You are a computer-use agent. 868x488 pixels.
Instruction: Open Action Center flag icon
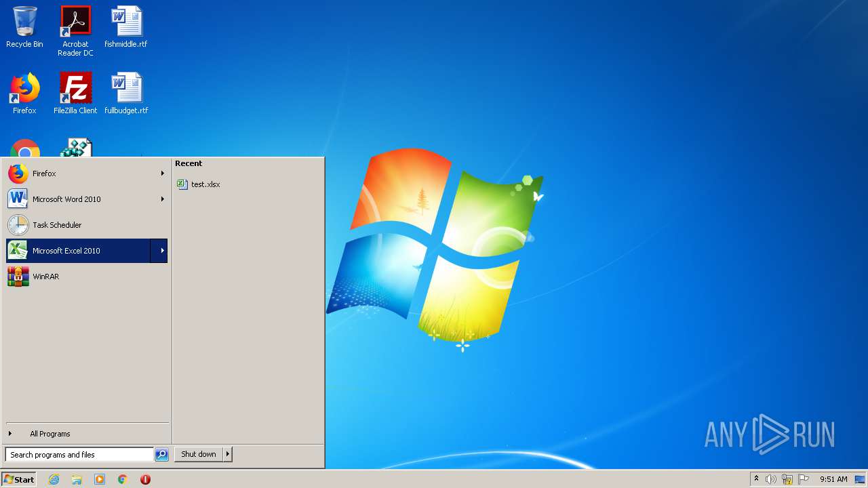point(804,479)
